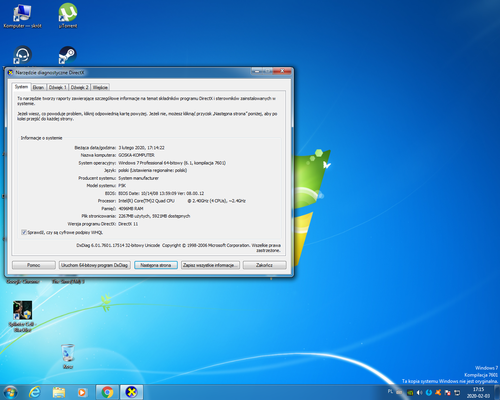Screen dimensions: 500x400
Task: Click the keyboard icon next to PL
Action: (399, 393)
